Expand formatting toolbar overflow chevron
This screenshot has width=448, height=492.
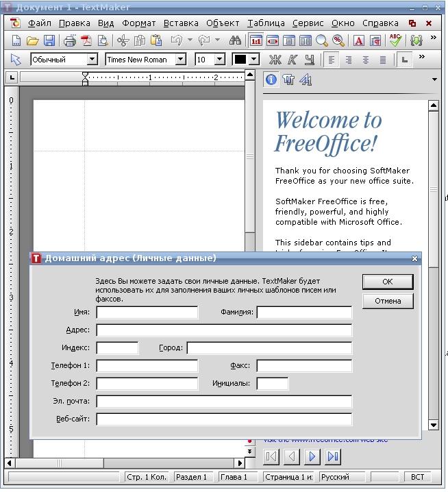pos(422,56)
